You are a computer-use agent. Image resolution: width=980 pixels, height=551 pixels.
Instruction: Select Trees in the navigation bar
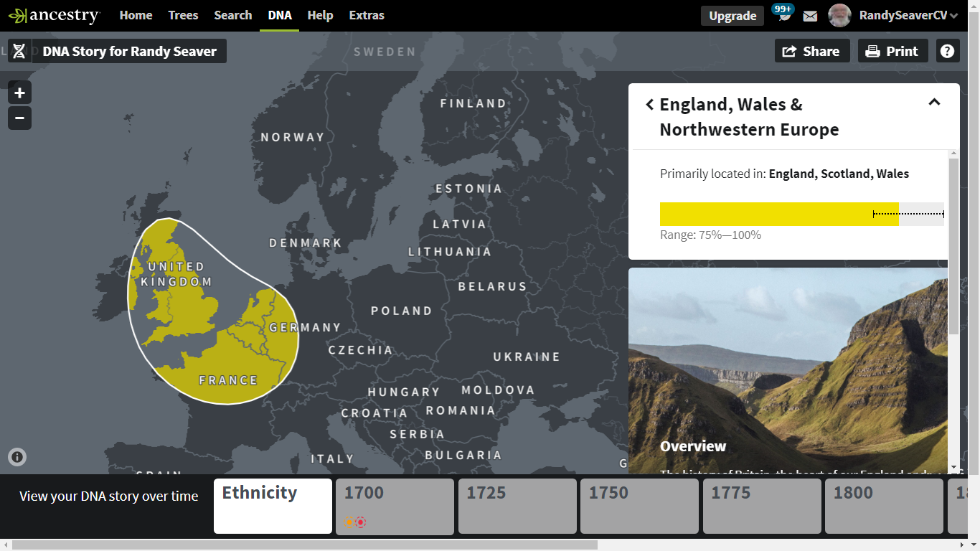[x=183, y=14]
